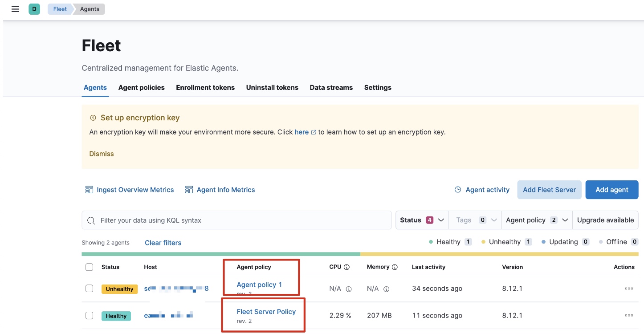This screenshot has width=644, height=334.
Task: Click the Agent activity clock icon
Action: point(458,190)
